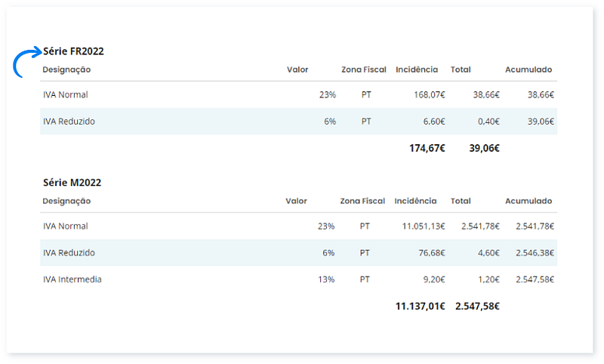Select the Série M2022 heading

(72, 183)
